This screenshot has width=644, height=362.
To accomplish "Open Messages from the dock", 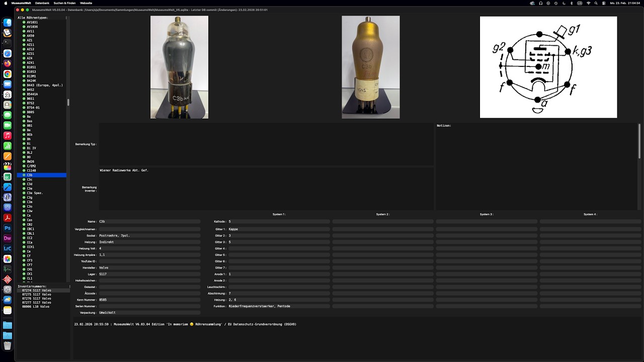I will pyautogui.click(x=8, y=115).
